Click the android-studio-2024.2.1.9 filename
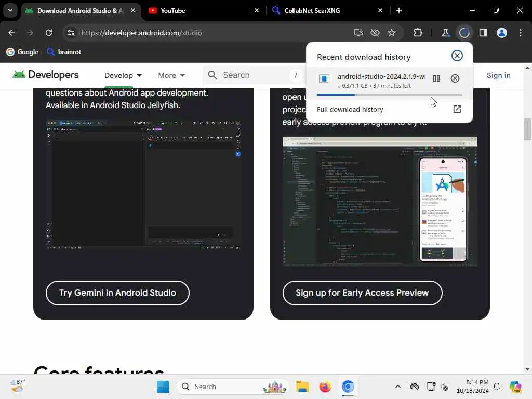The width and height of the screenshot is (532, 399). click(381, 76)
